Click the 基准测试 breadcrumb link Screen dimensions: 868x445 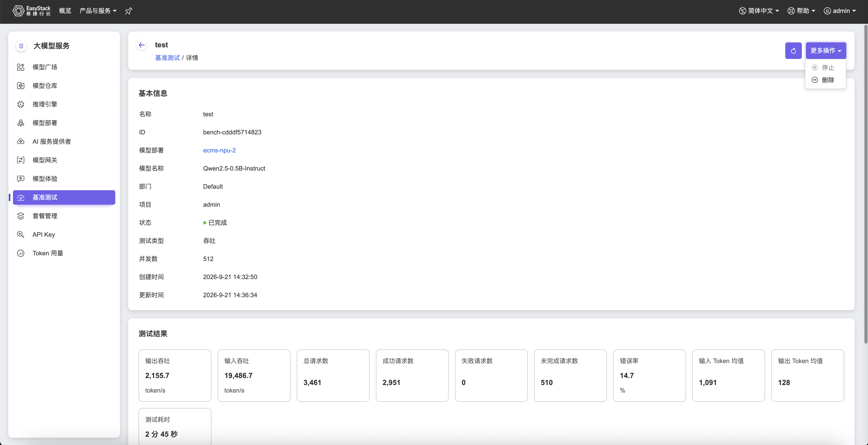tap(167, 58)
